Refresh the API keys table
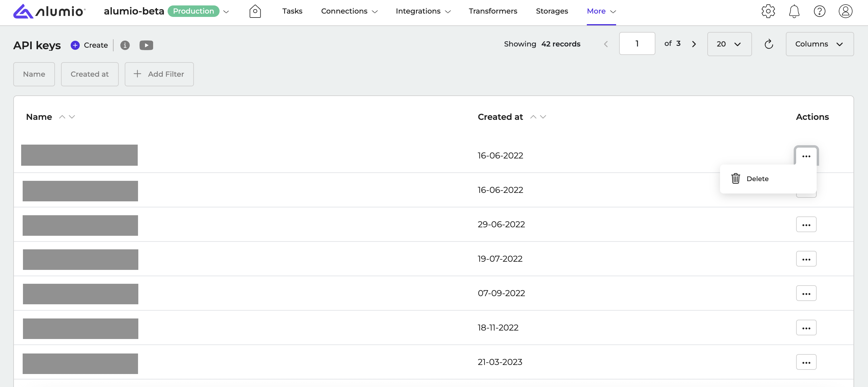This screenshot has width=868, height=387. [x=769, y=44]
